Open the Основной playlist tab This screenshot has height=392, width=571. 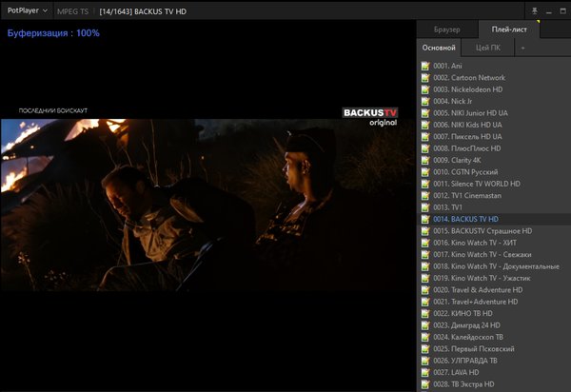tap(439, 47)
